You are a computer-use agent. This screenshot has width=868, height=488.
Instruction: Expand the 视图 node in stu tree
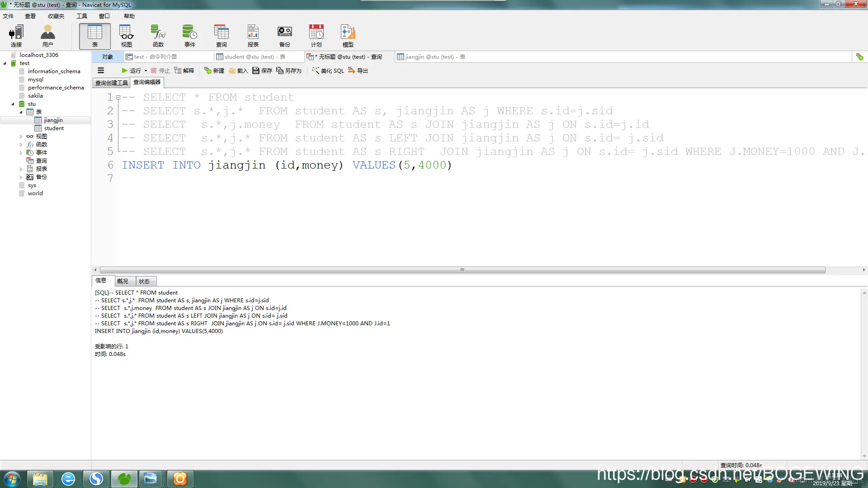pos(21,136)
